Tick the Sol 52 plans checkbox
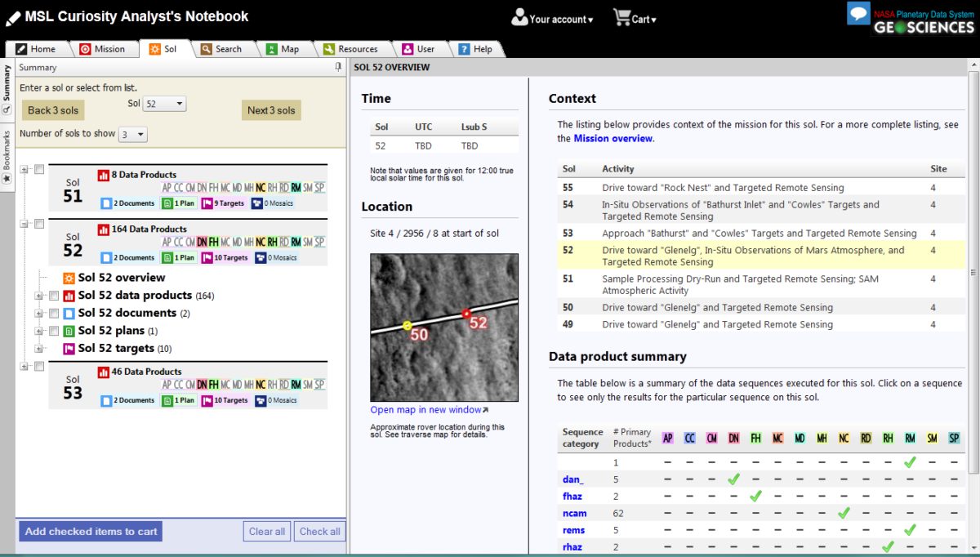This screenshot has height=557, width=980. tap(54, 332)
